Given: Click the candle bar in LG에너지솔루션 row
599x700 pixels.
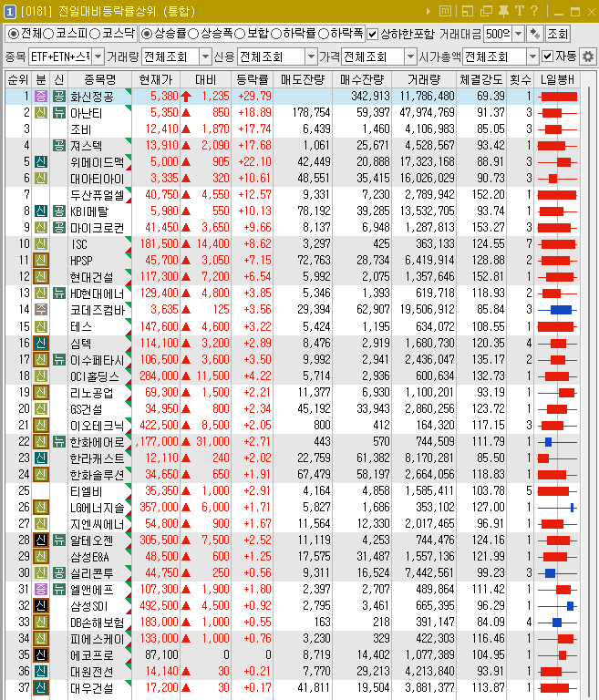Looking at the screenshot, I should (573, 507).
